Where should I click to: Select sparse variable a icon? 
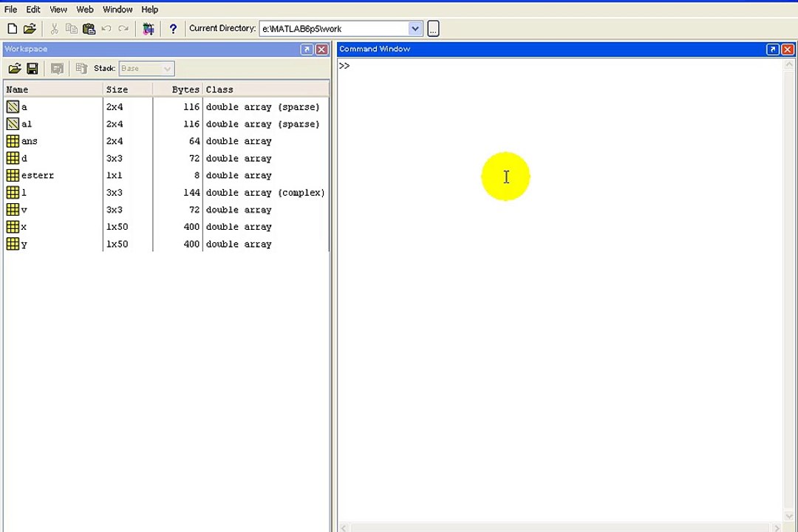point(13,107)
